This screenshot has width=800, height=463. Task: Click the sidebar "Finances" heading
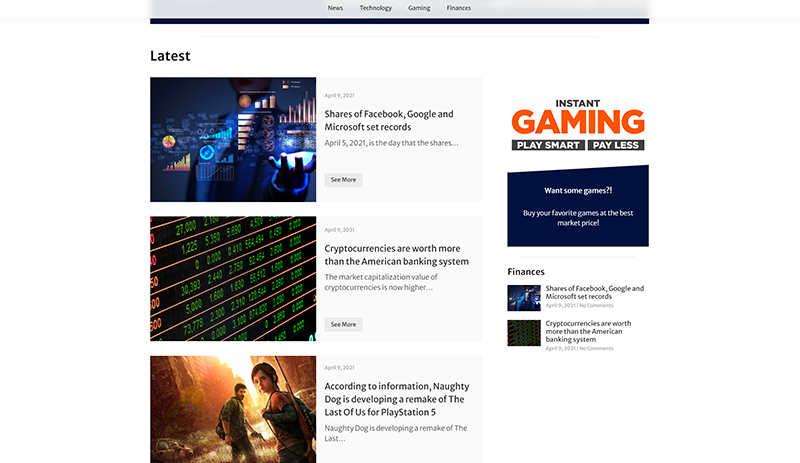pyautogui.click(x=526, y=272)
